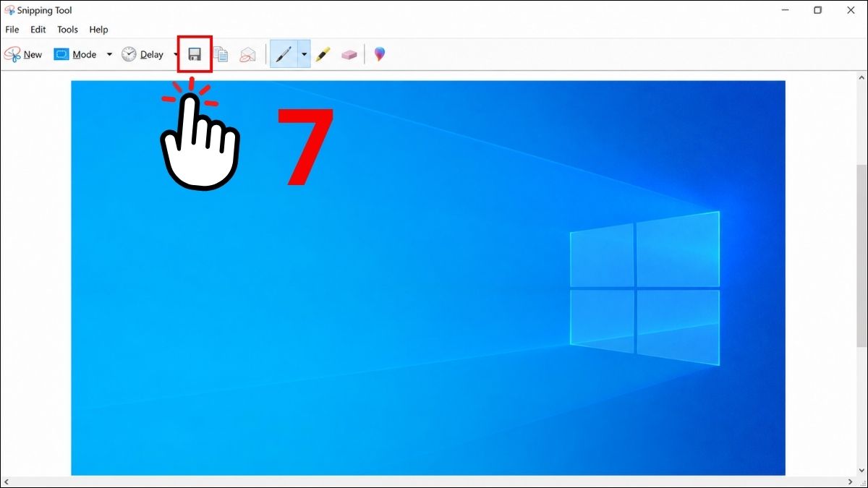Image resolution: width=868 pixels, height=488 pixels.
Task: Open the Help menu
Action: (98, 30)
